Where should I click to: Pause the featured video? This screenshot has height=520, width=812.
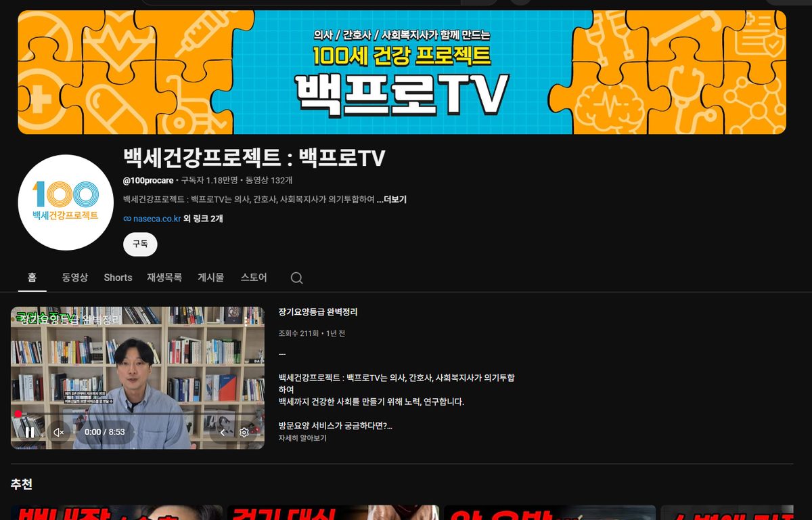[30, 432]
